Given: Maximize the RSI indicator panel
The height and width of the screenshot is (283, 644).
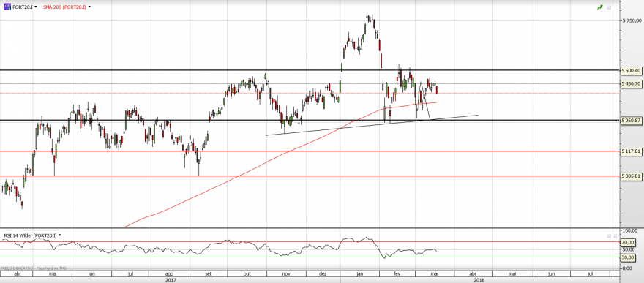Looking at the screenshot, I should (x=609, y=235).
